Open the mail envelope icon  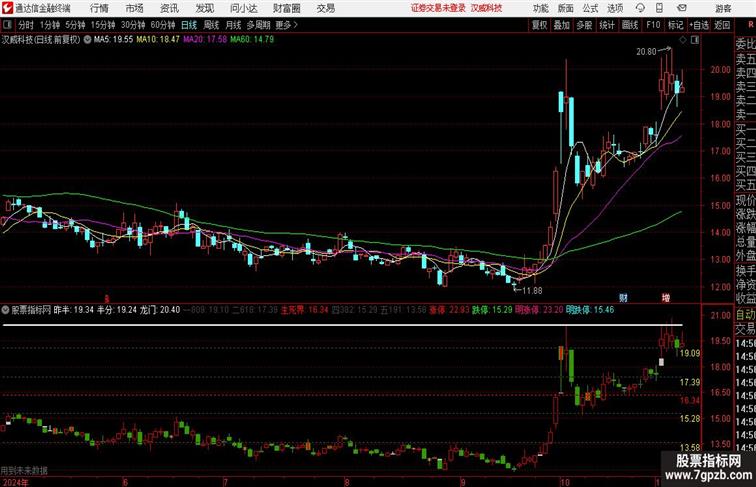coord(682,8)
